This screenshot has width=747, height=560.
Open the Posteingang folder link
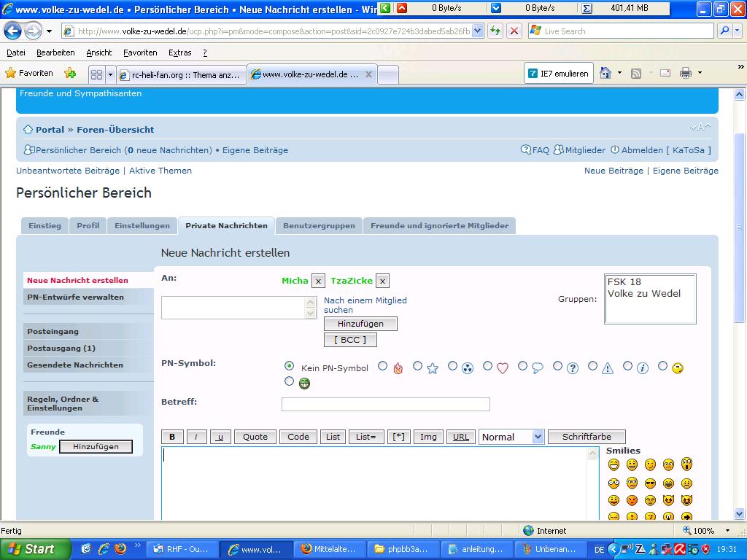[x=53, y=332]
